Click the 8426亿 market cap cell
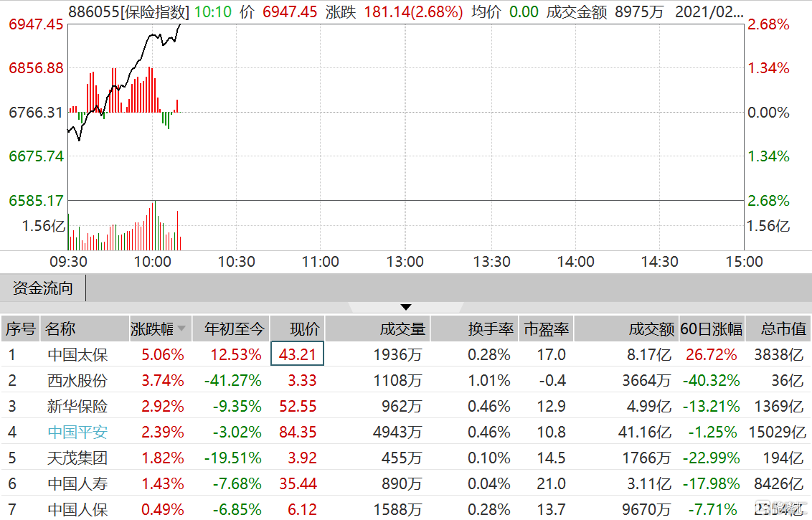This screenshot has height=520, width=812. tap(778, 483)
